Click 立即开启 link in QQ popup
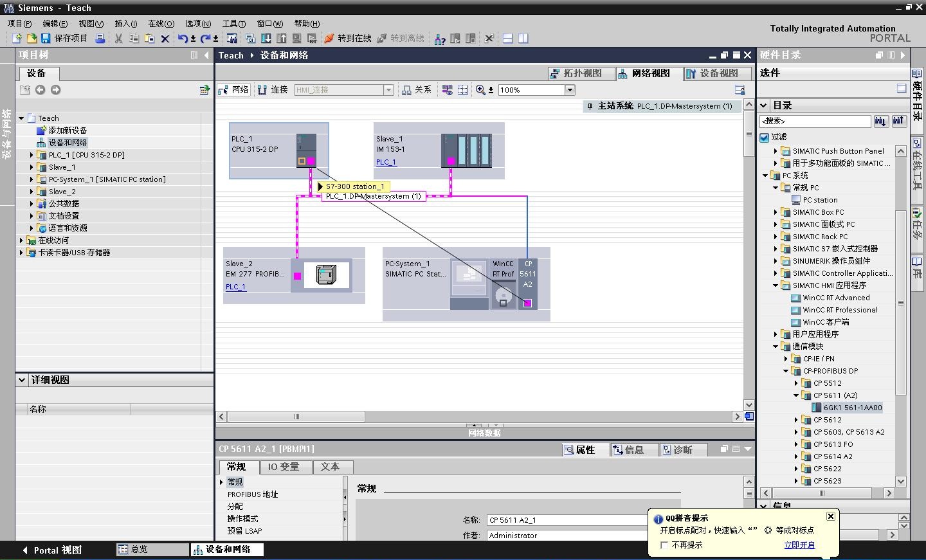This screenshot has height=560, width=926. pos(799,545)
